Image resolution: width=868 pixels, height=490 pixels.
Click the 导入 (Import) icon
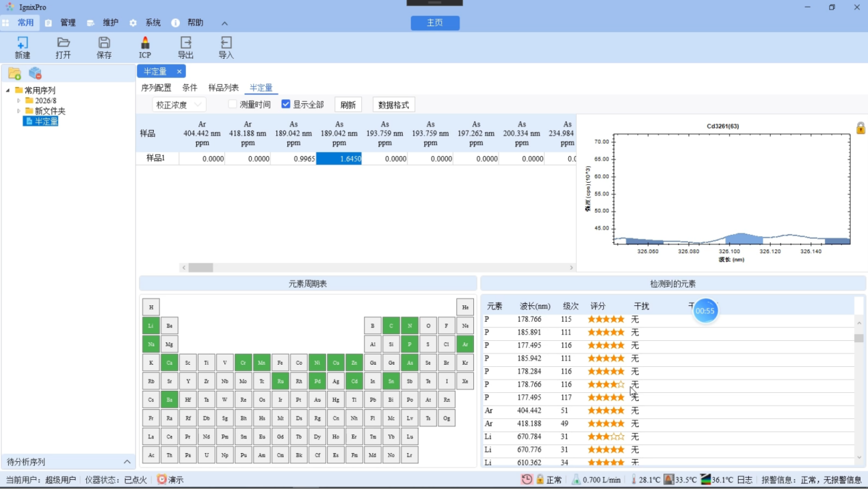coord(226,43)
